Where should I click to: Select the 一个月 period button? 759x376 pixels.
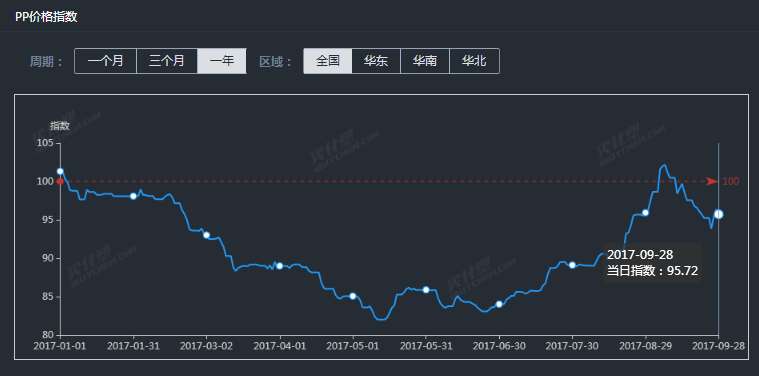(106, 61)
